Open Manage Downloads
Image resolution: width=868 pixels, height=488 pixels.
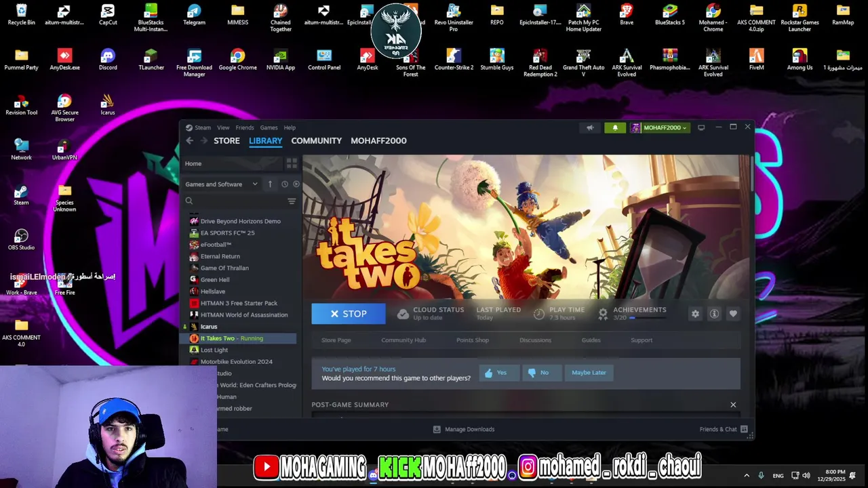point(464,429)
